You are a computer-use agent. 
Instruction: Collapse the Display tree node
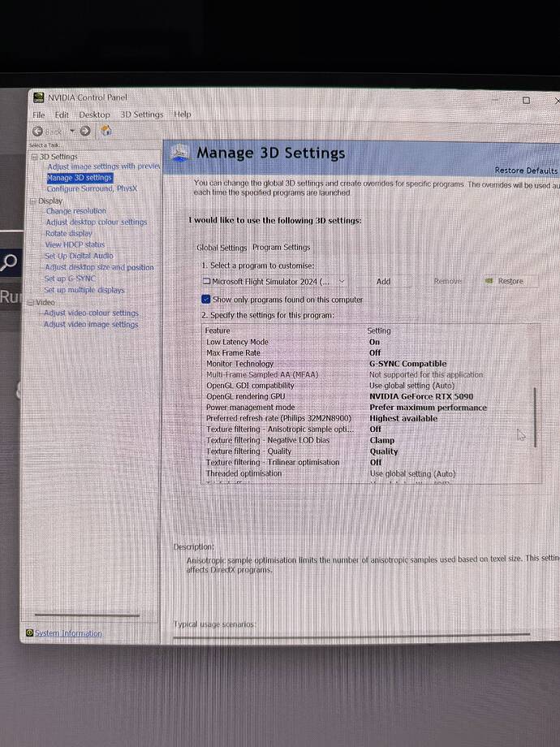pos(33,201)
